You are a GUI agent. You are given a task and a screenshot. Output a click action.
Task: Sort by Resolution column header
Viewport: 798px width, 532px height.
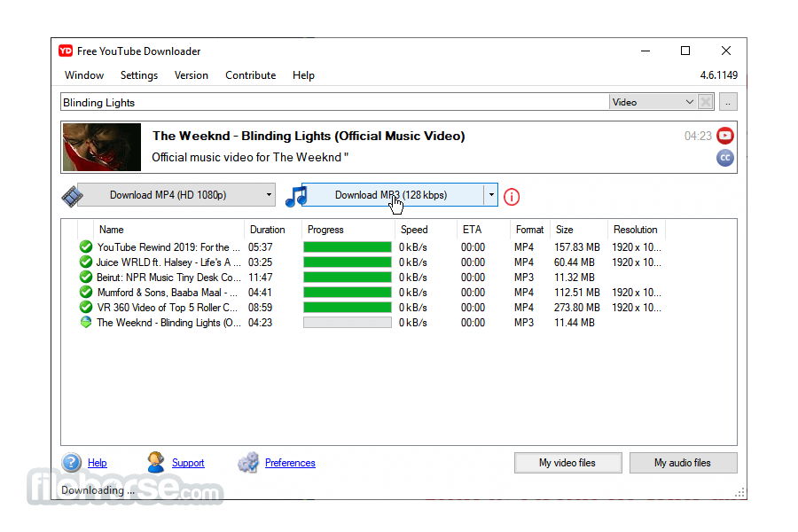pos(635,230)
